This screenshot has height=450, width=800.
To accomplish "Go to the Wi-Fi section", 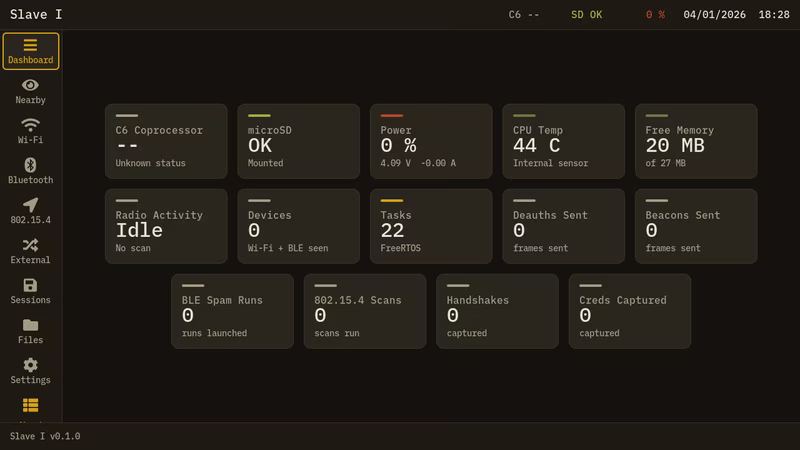I will [x=31, y=131].
